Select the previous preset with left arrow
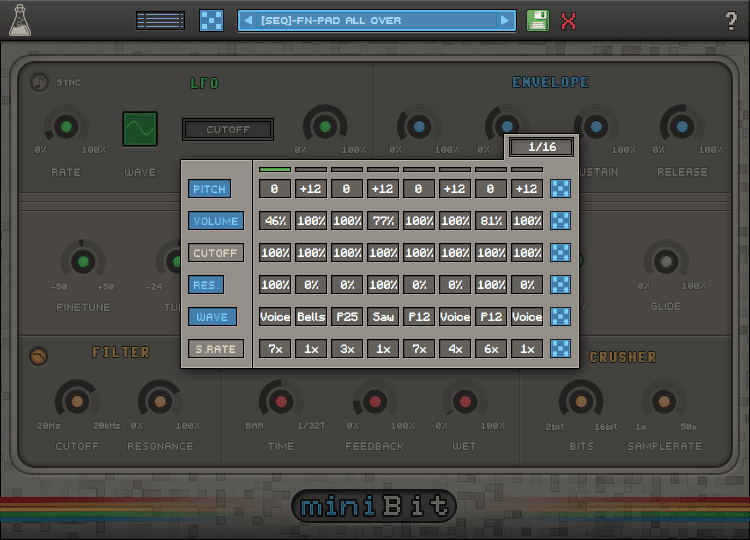The image size is (750, 540). coord(247,21)
